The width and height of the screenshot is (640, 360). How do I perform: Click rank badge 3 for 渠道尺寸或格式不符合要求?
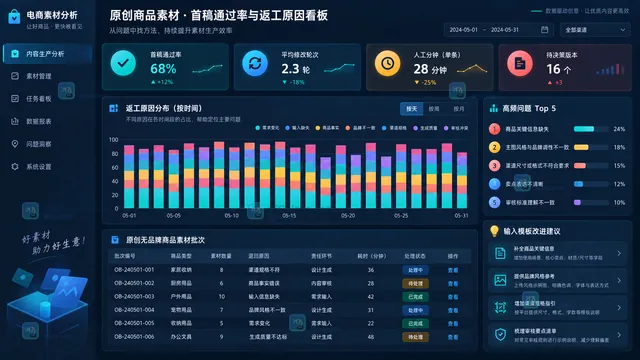494,166
